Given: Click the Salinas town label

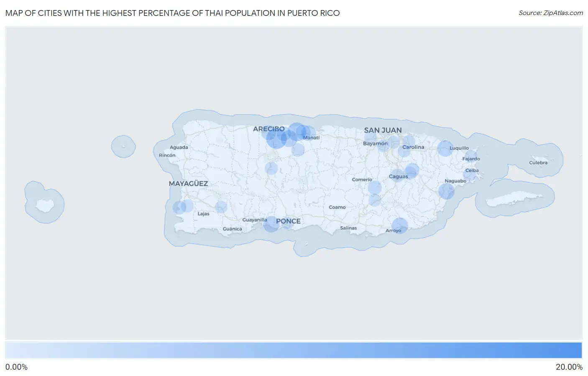Looking at the screenshot, I should [x=348, y=228].
